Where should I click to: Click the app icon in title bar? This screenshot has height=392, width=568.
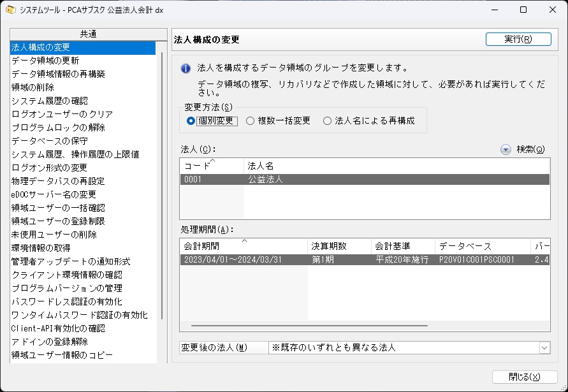click(x=10, y=10)
